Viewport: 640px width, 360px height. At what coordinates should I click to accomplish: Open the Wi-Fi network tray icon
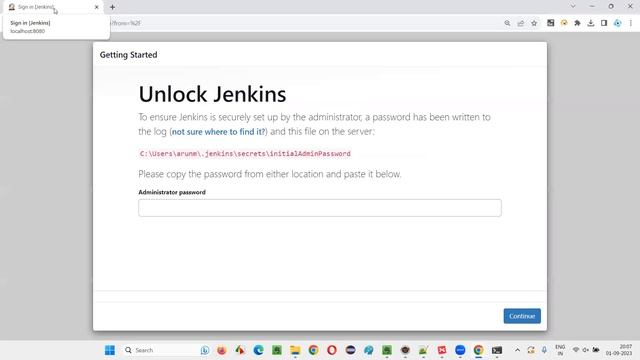(x=576, y=350)
